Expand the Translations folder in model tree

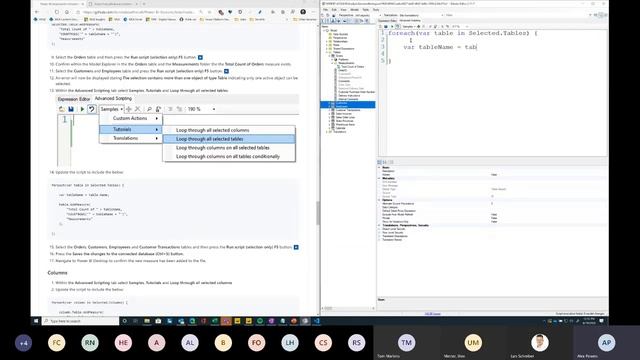point(327,132)
